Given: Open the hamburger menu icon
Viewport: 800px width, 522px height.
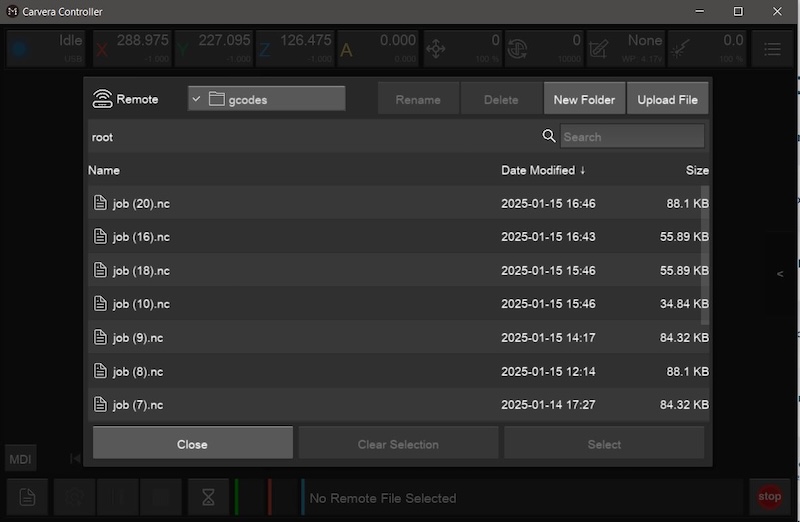Looking at the screenshot, I should coord(772,49).
